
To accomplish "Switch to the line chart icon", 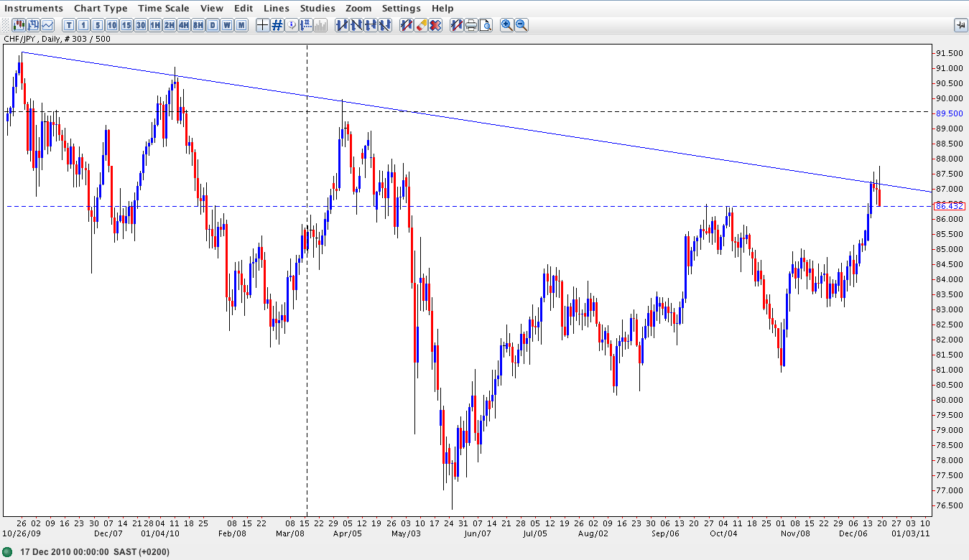I will [x=47, y=25].
